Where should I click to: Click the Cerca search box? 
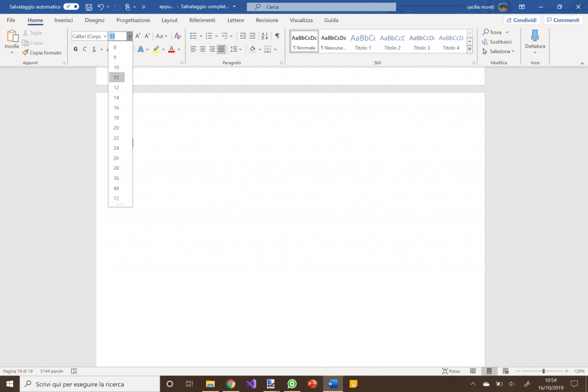322,7
